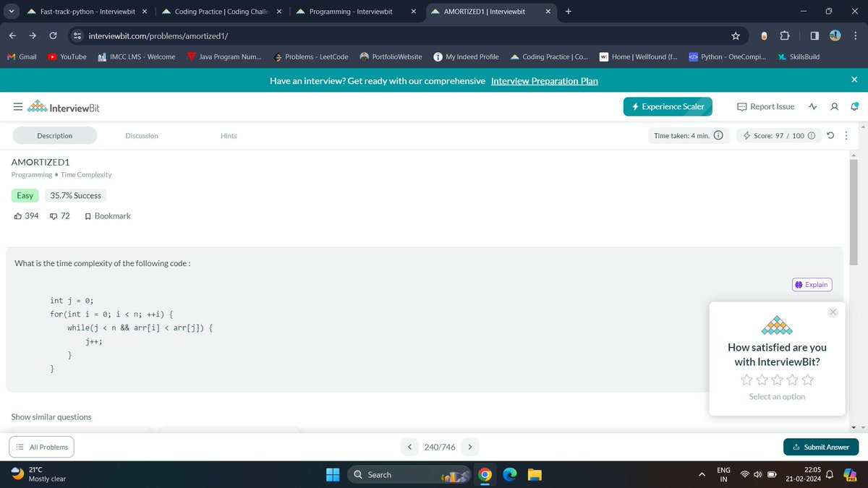
Task: Open the tab search dropdown arrow
Action: point(9,12)
